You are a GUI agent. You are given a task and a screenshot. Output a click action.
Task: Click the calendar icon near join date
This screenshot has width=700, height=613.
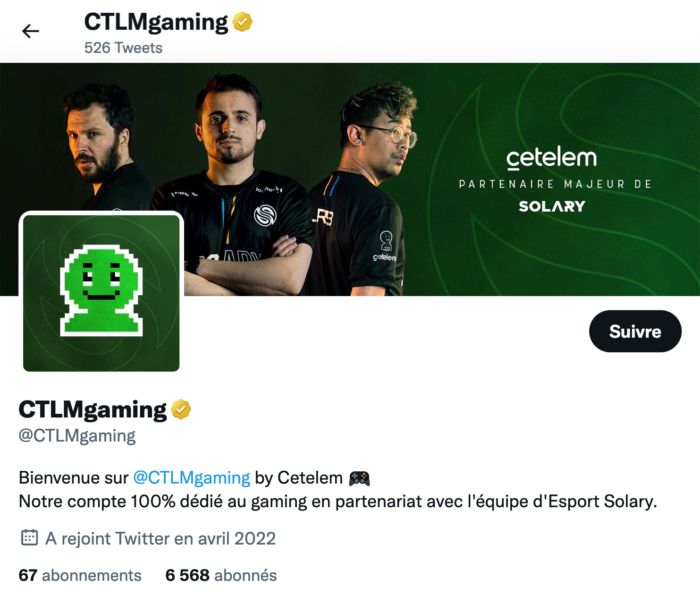point(29,537)
